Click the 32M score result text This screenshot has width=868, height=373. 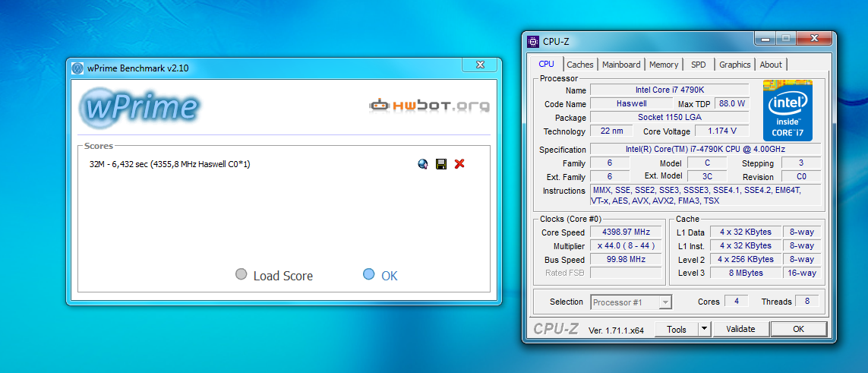pos(169,164)
